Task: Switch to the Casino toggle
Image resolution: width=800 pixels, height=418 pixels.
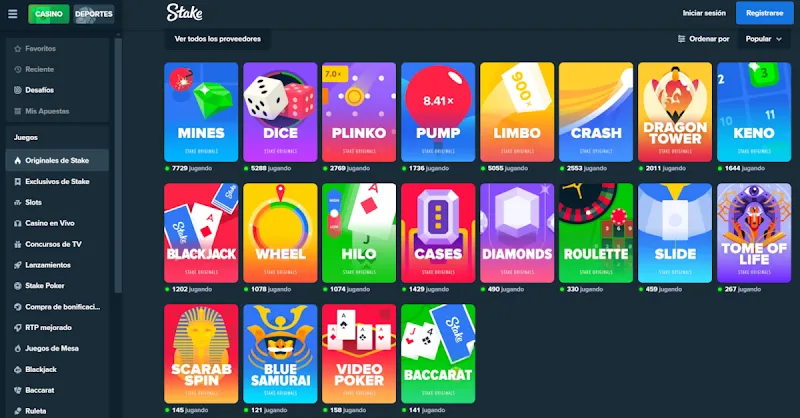Action: click(x=48, y=14)
